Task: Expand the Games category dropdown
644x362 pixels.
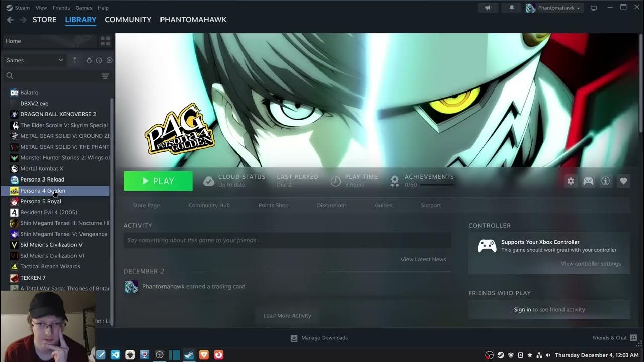Action: (34, 60)
